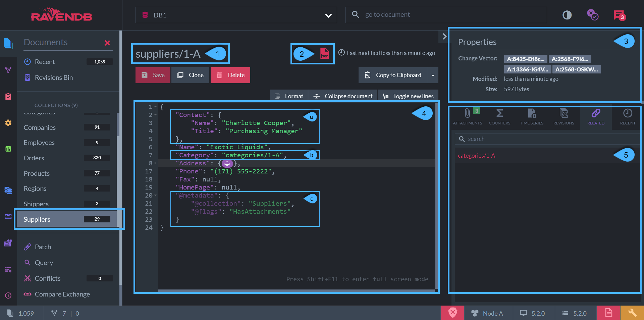Click the RavenDB logo

61,15
